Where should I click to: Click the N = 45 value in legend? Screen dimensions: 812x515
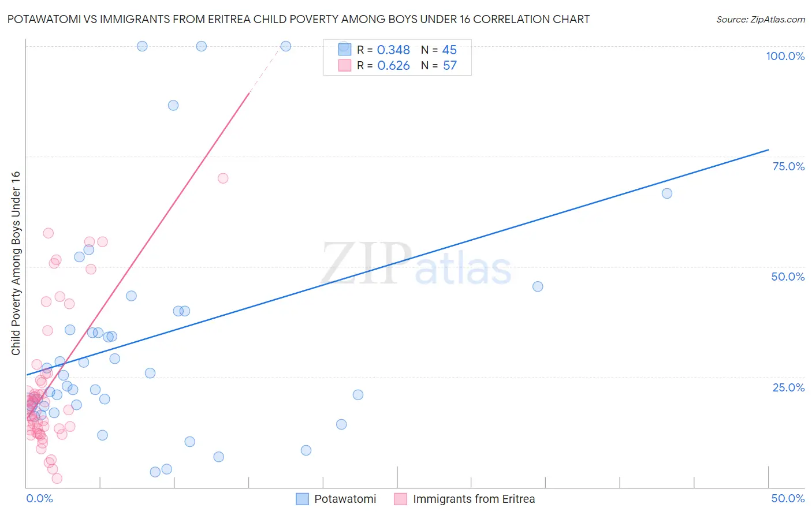439,50
